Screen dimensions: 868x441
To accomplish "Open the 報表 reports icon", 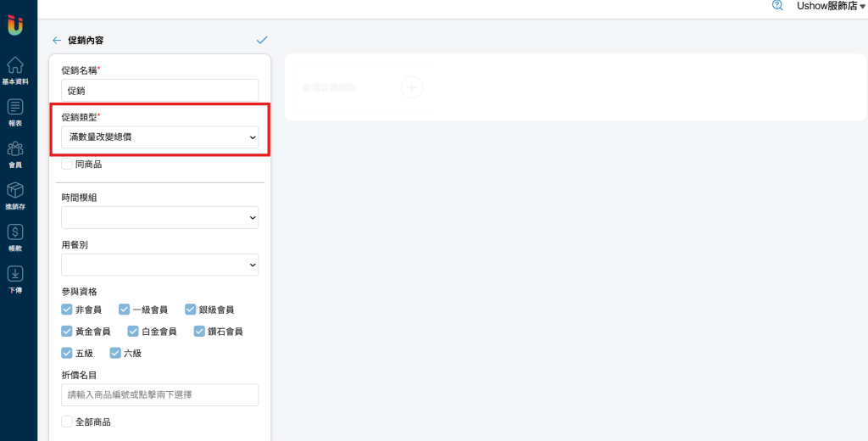I will pyautogui.click(x=15, y=106).
